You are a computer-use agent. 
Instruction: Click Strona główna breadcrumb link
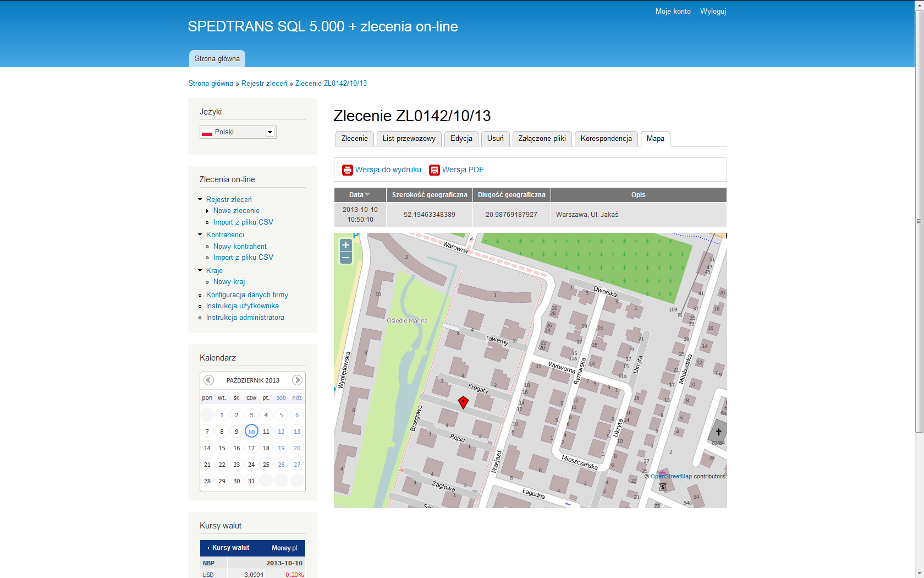point(211,84)
